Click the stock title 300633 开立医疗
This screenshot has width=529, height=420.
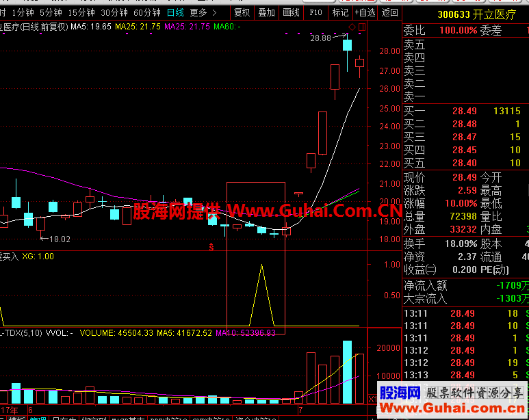(x=477, y=14)
